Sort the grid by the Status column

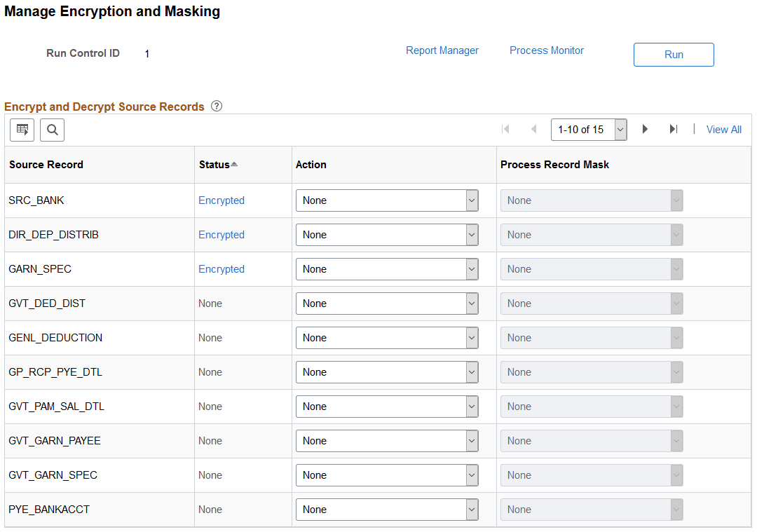pyautogui.click(x=214, y=164)
